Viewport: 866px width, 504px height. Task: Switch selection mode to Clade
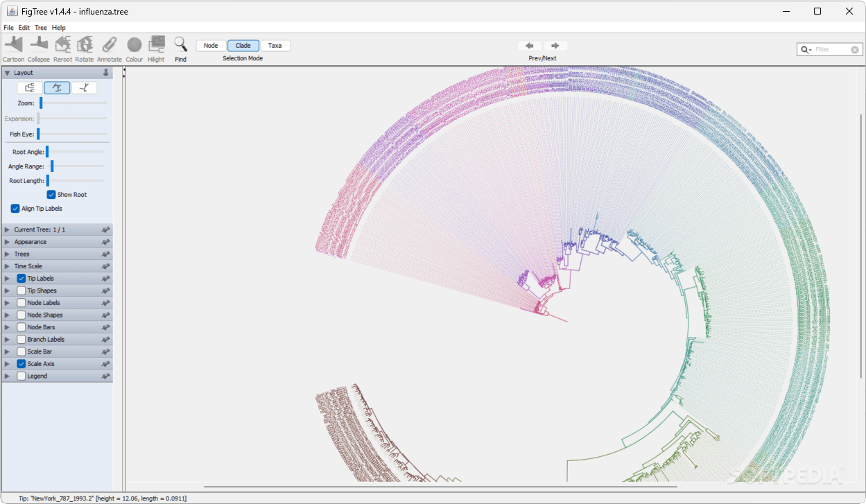[243, 46]
